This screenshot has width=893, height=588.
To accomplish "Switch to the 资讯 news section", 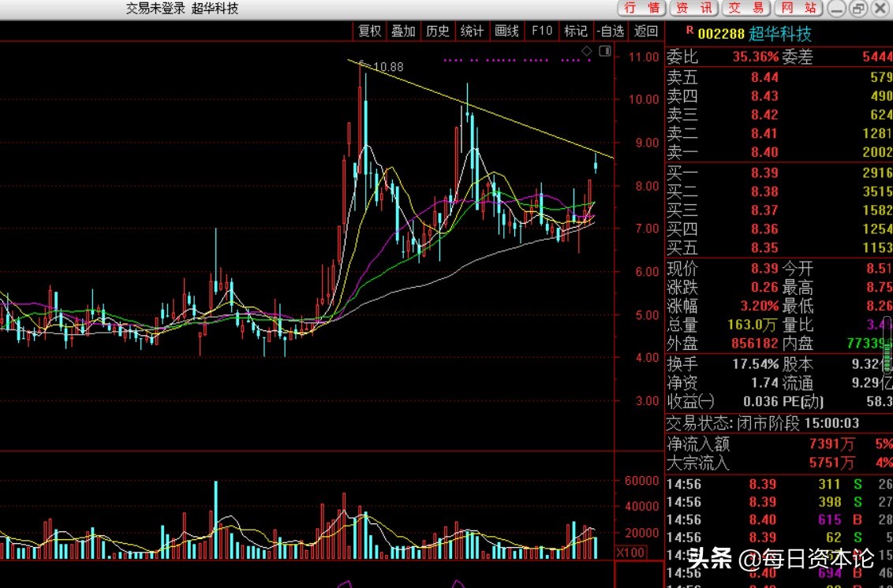I will [694, 9].
